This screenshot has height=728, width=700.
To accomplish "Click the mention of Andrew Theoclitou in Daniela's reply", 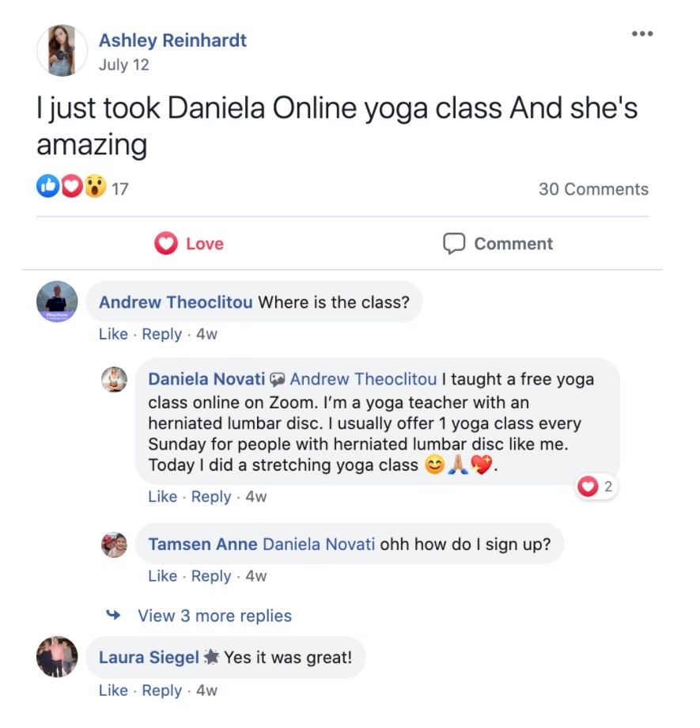I will (364, 379).
